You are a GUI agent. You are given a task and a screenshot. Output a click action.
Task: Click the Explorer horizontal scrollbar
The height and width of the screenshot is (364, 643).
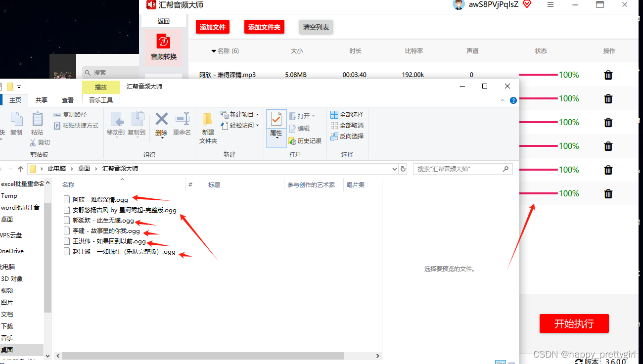[203, 356]
